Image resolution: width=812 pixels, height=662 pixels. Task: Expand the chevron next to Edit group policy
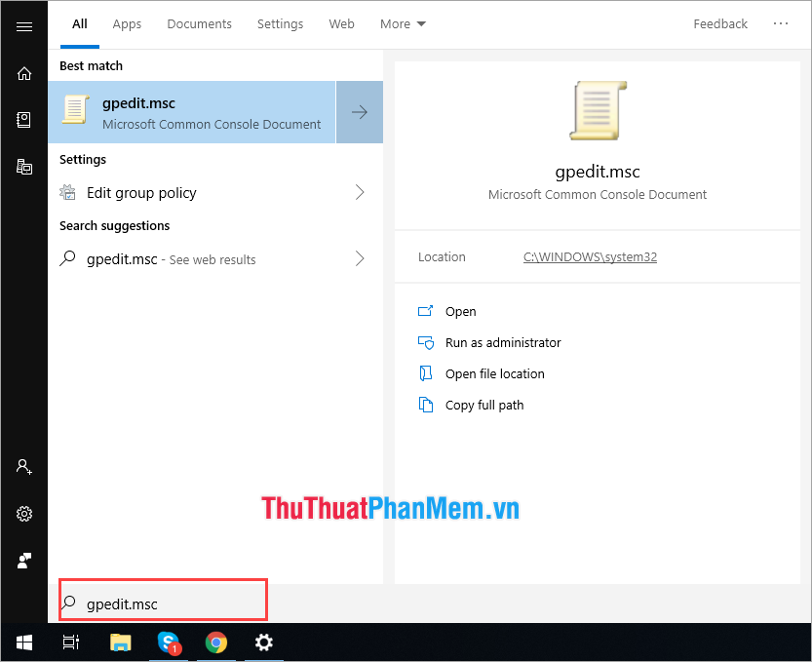pyautogui.click(x=359, y=192)
